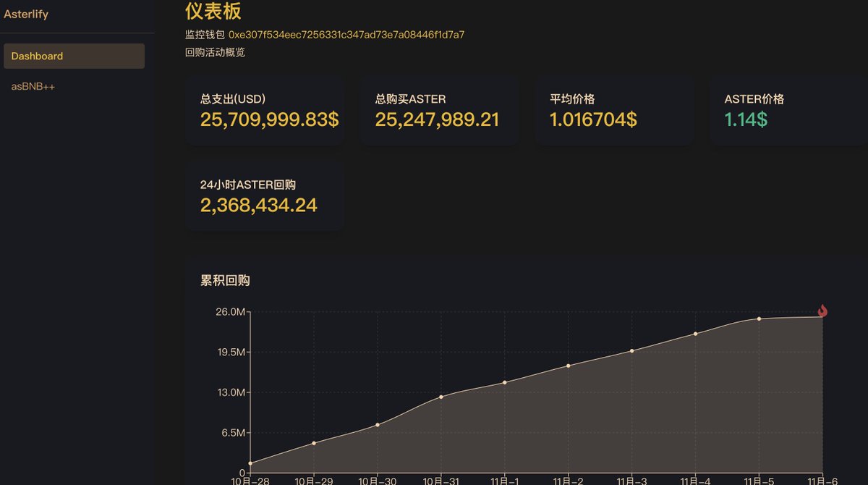Click the 累积回购 chart title
The image size is (868, 485).
point(225,280)
